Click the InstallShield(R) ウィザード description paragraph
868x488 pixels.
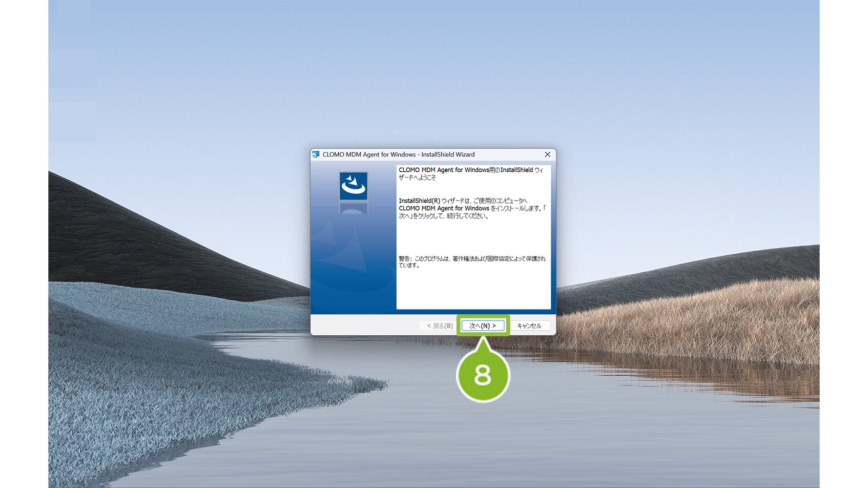click(x=472, y=208)
